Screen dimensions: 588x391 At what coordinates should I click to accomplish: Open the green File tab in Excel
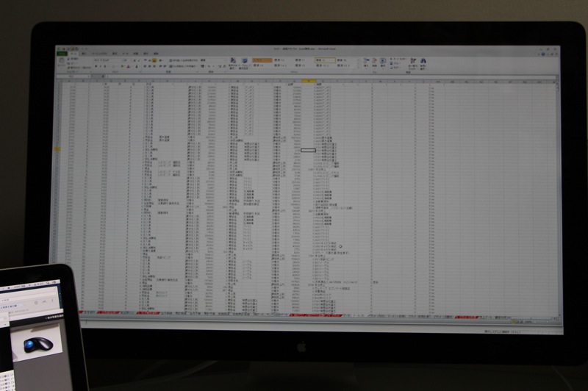pyautogui.click(x=62, y=54)
